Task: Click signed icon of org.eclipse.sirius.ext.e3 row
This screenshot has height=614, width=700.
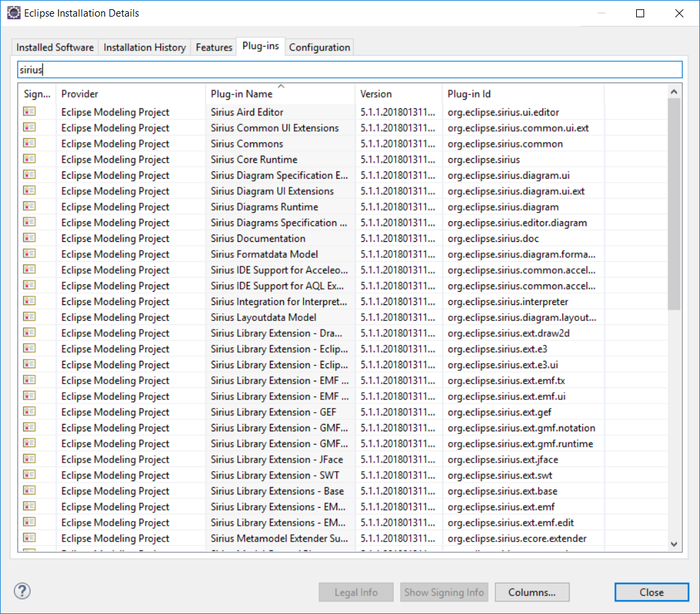Action: pos(29,348)
